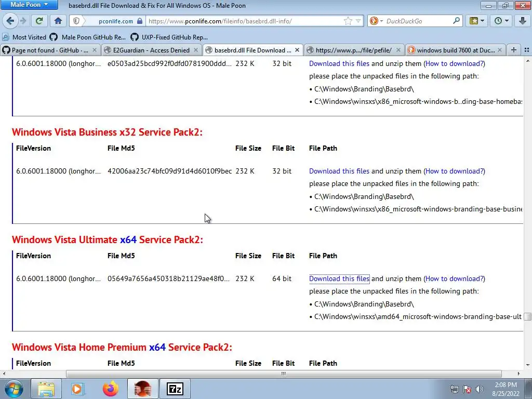Bookmark this page with the star
Screen dimensions: 532x399
[x=348, y=21]
